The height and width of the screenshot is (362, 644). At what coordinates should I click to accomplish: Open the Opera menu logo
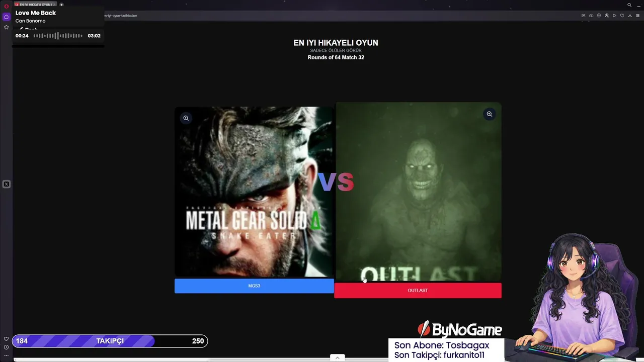pos(6,6)
